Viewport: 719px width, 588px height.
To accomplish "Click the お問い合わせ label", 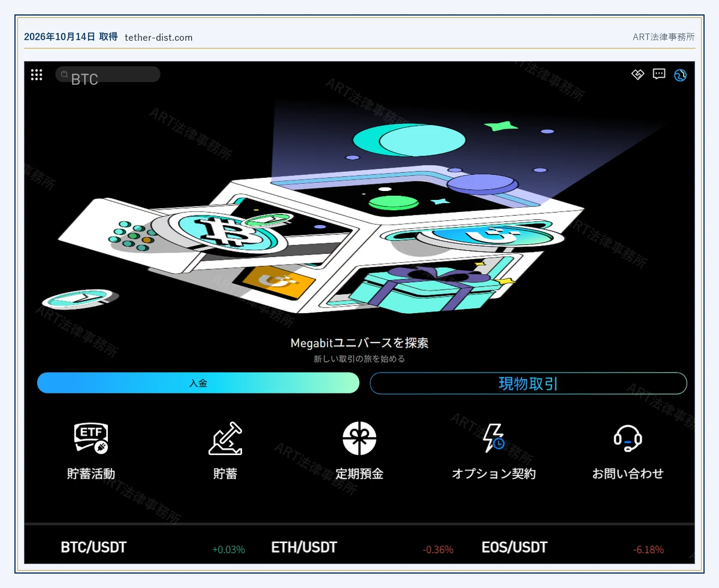I will [x=628, y=474].
